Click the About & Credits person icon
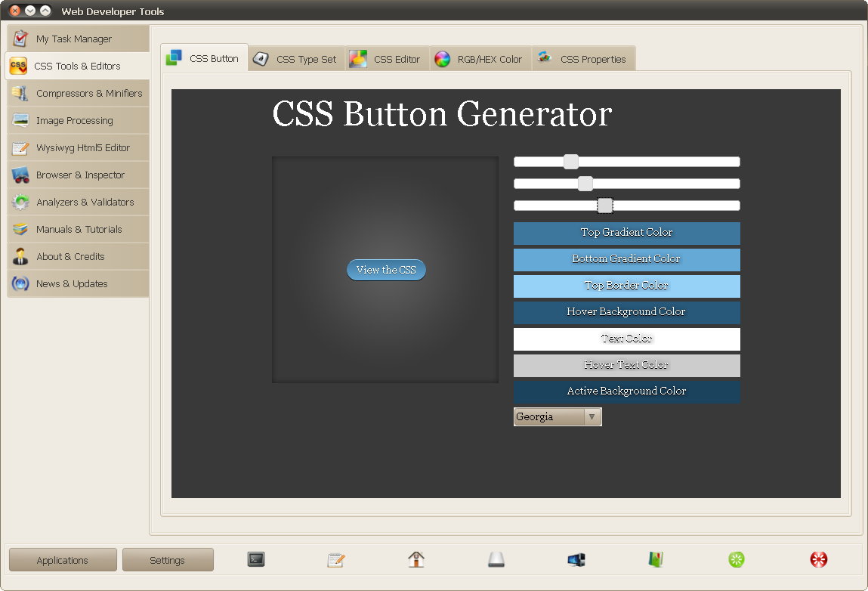Image resolution: width=868 pixels, height=591 pixels. coord(20,256)
